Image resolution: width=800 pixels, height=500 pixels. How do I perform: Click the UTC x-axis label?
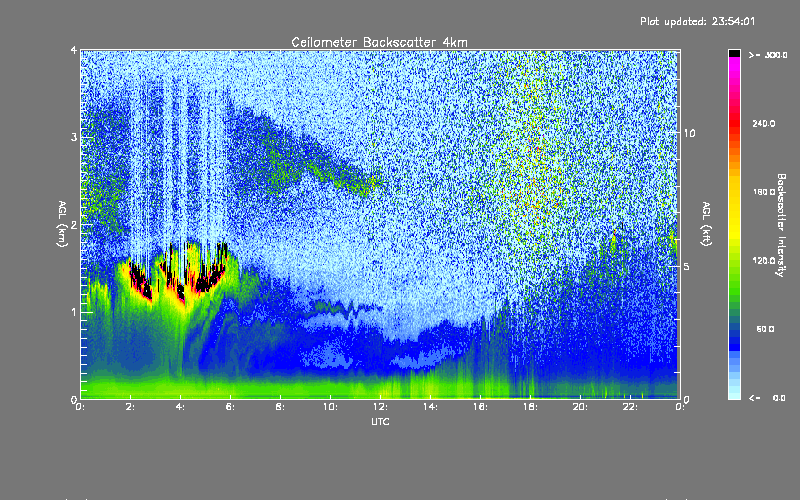[x=380, y=421]
